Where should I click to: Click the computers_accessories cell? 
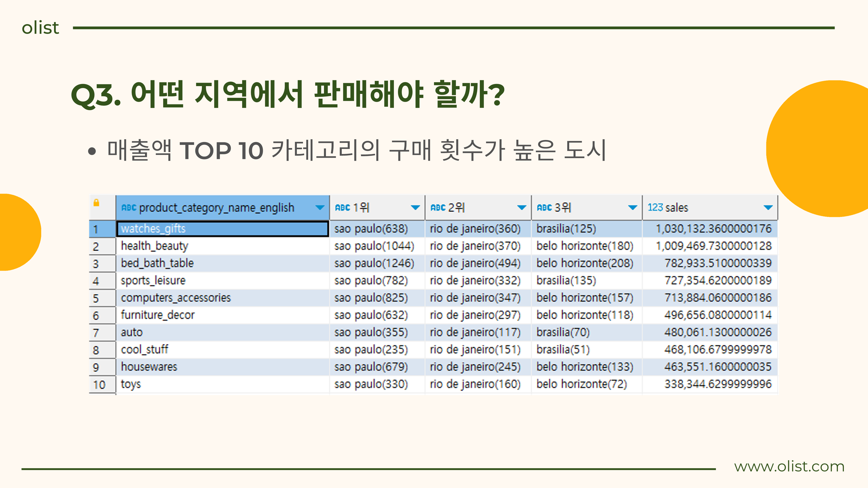[222, 298]
